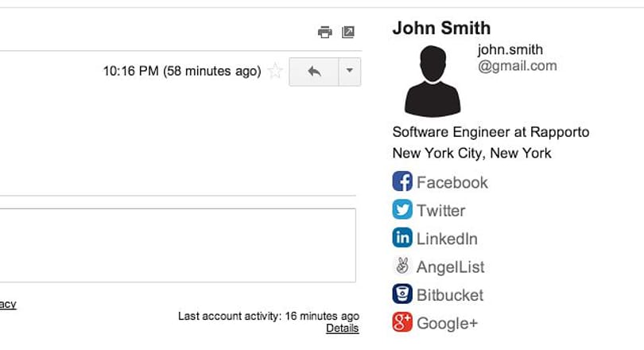Click John Smith's profile silhouette picture
The image size is (644, 350).
433,81
